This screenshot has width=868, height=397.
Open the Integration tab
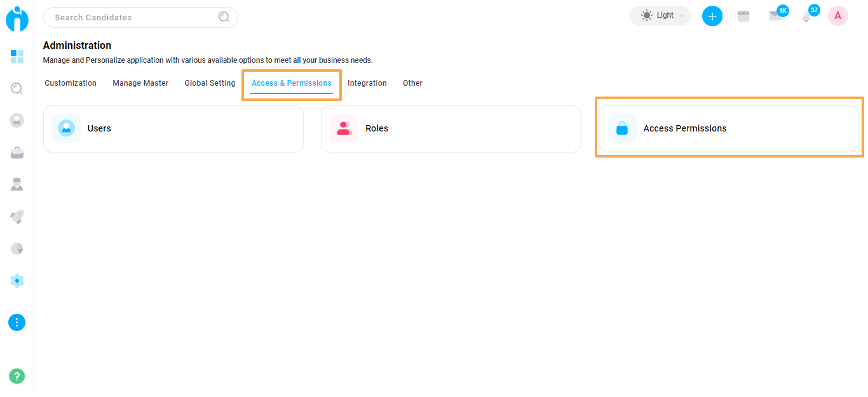367,83
